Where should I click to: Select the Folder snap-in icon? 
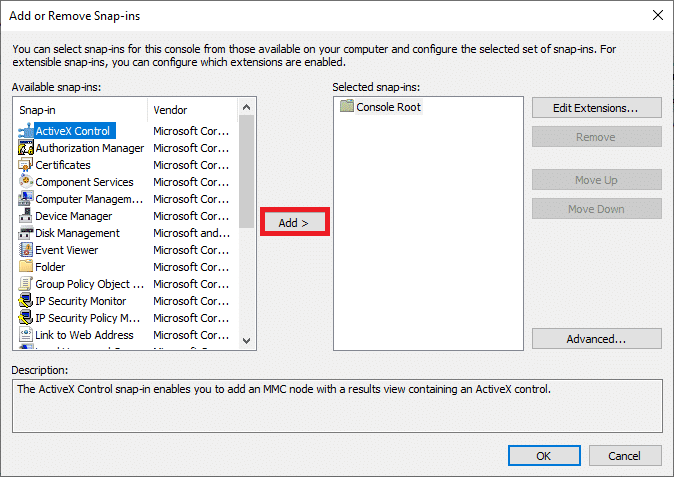pyautogui.click(x=26, y=266)
